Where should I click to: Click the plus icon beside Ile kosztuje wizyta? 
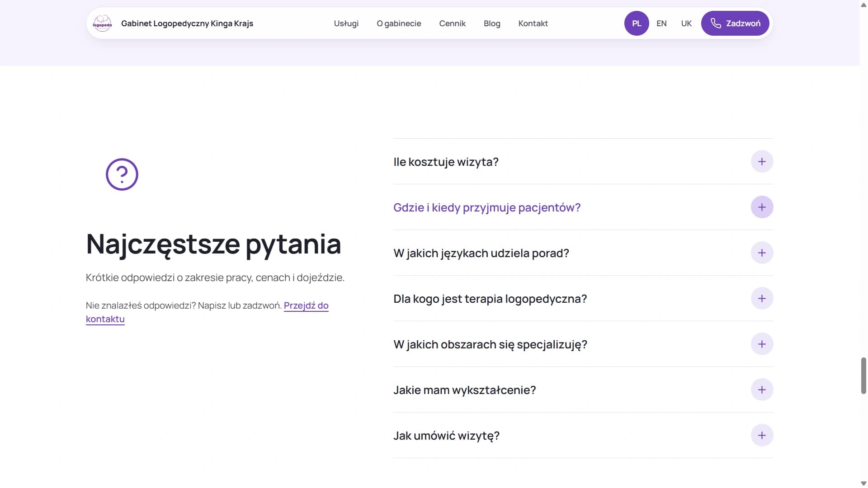coord(762,161)
